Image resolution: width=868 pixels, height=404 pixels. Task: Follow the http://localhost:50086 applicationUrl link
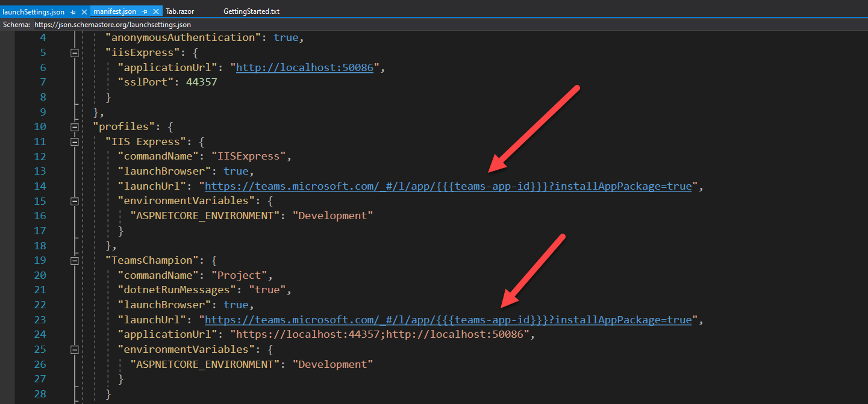(304, 67)
